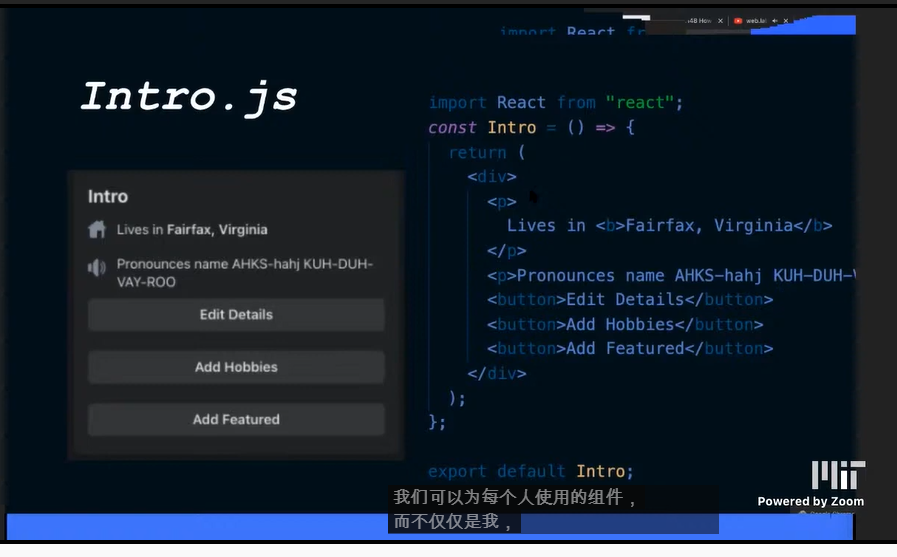Viewport: 897px width, 557px height.
Task: Click the code line with '<b>Fairfax, Virginia</b>'
Action: click(x=669, y=226)
